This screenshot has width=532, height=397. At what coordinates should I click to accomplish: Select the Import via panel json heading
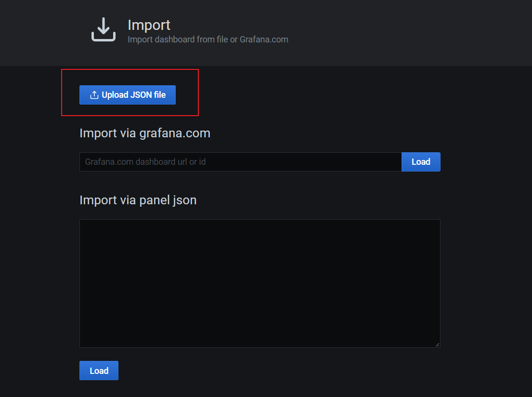138,200
